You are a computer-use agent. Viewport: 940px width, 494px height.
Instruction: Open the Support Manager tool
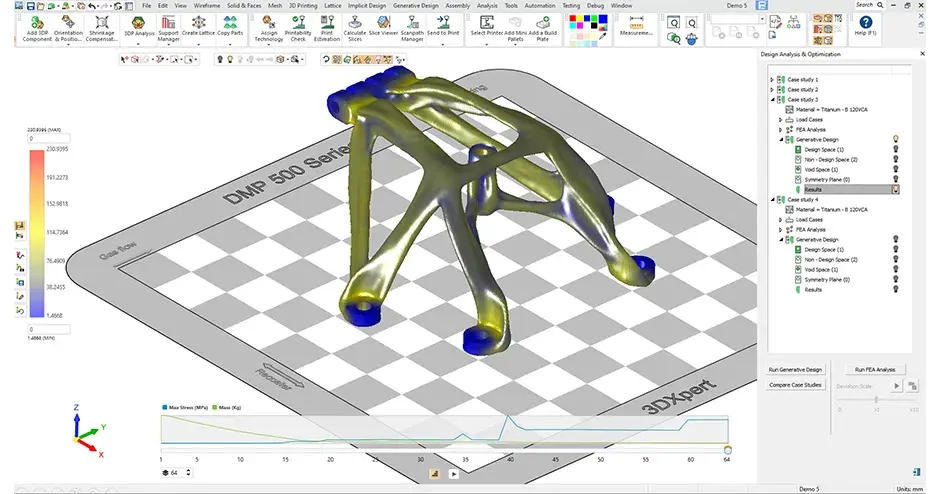click(x=168, y=27)
